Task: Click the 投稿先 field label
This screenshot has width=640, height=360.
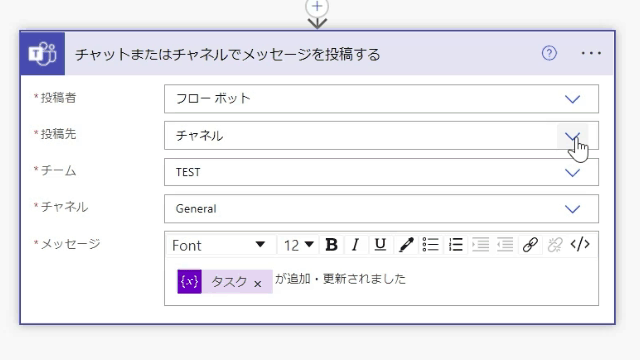Action: pyautogui.click(x=58, y=134)
